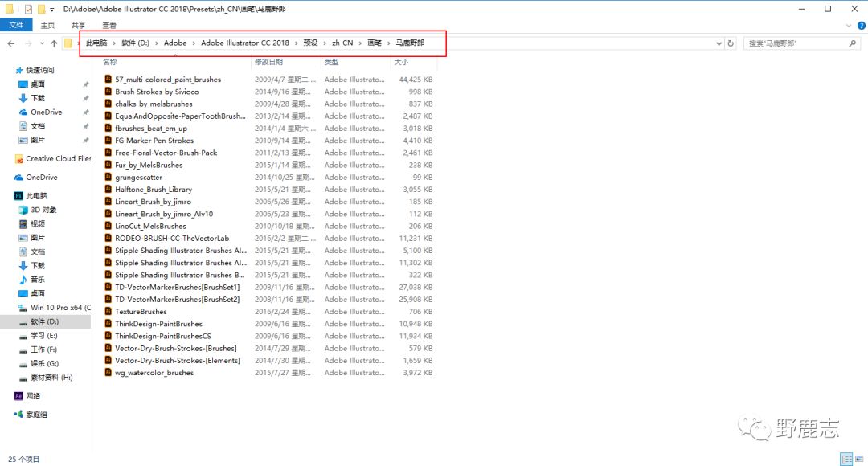Open 家庭组 in the navigation pane
Screen dimensions: 868x466
point(36,415)
